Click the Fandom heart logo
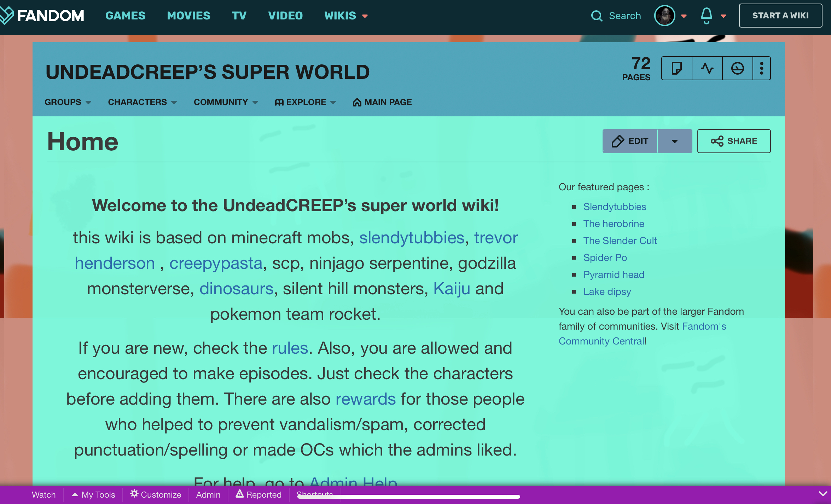 pyautogui.click(x=6, y=16)
